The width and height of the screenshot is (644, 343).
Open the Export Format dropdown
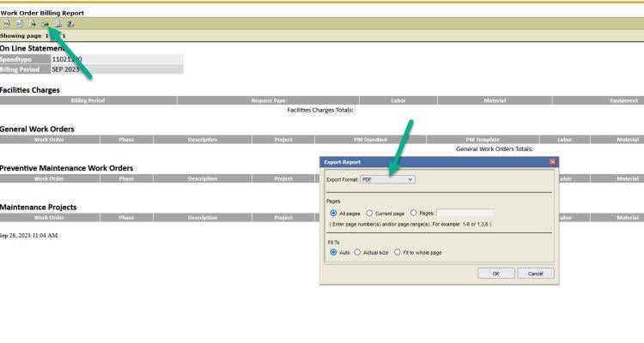[387, 180]
